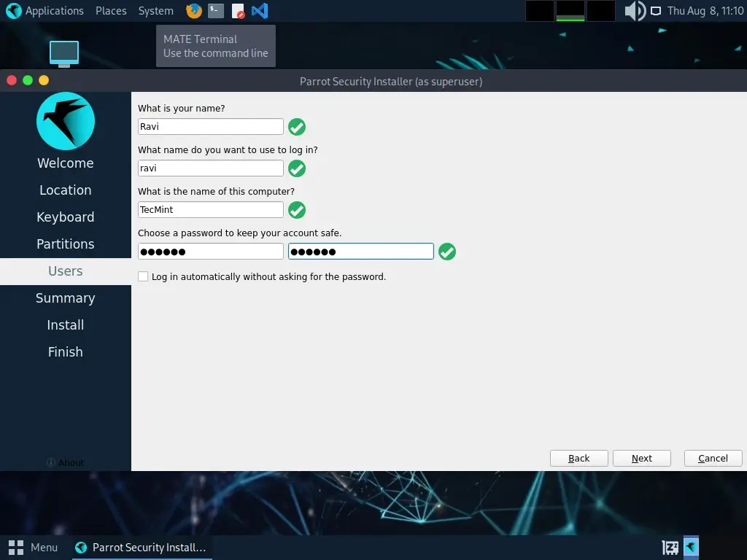The width and height of the screenshot is (747, 560).
Task: Open the notepad icon in top panel
Action: (x=238, y=11)
